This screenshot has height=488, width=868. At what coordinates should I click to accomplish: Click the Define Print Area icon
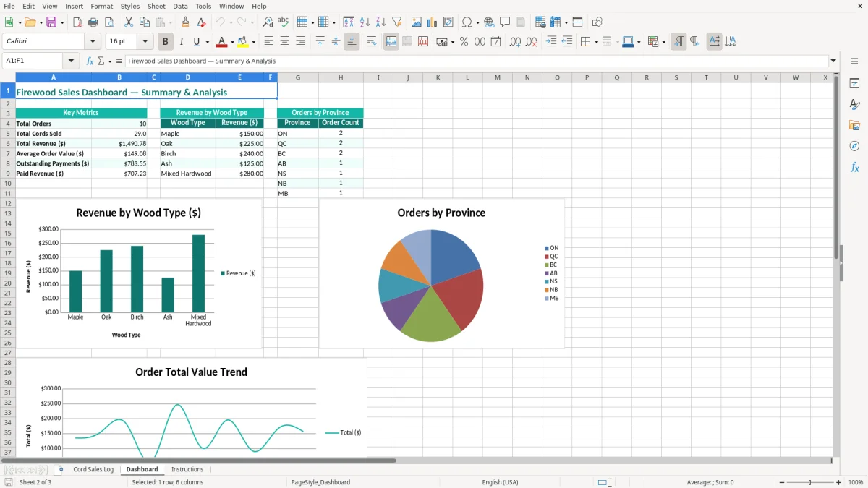click(x=540, y=22)
